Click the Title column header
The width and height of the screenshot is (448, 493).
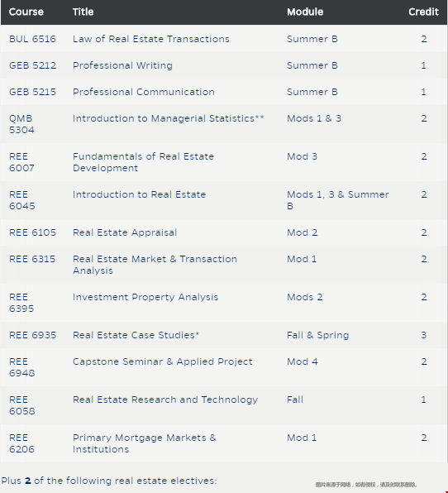point(83,12)
